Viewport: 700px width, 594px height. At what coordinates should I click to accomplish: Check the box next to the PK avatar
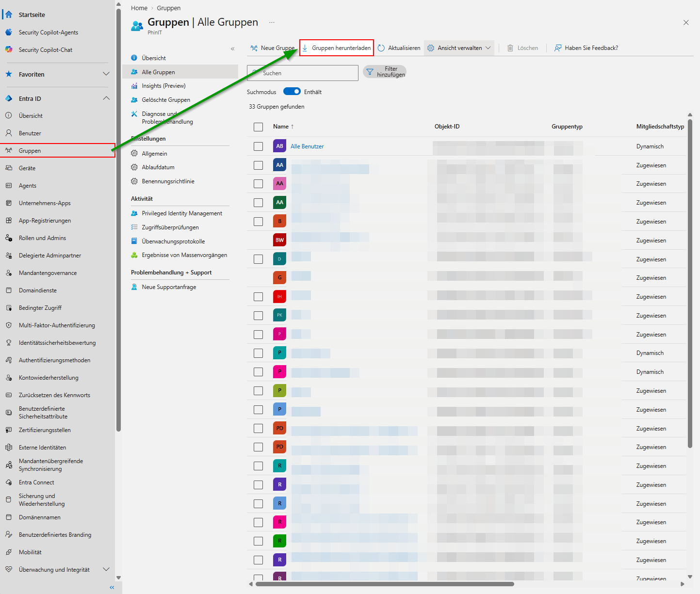[258, 316]
